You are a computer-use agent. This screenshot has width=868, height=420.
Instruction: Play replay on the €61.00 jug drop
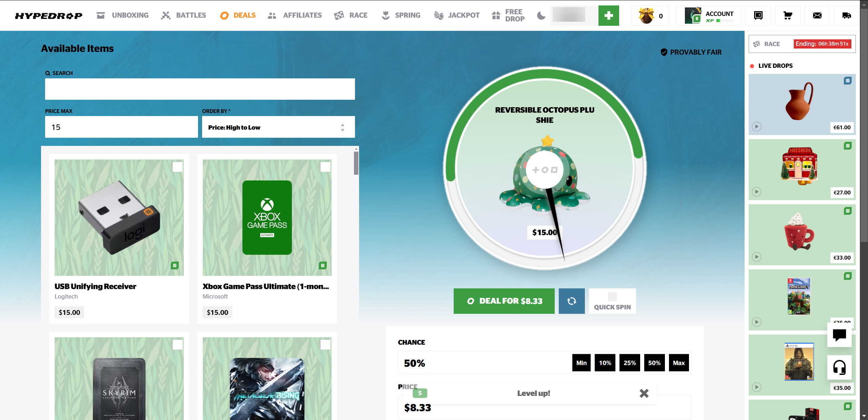[757, 127]
